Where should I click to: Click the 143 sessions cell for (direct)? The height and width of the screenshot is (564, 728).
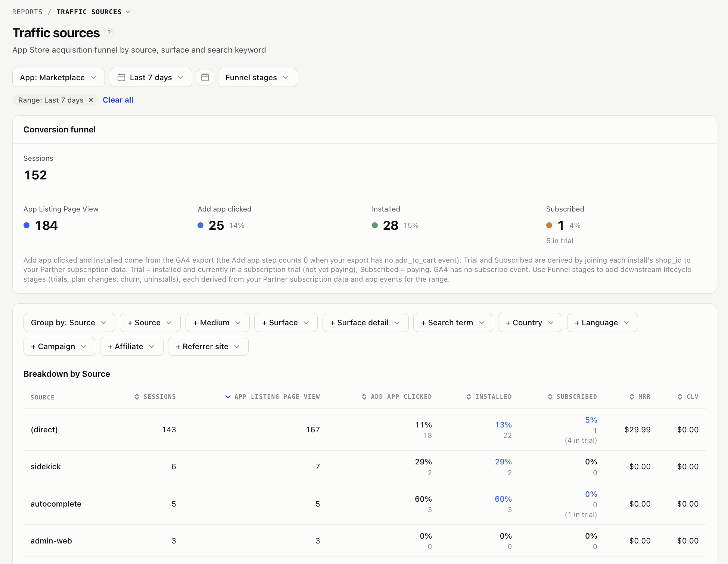point(169,429)
